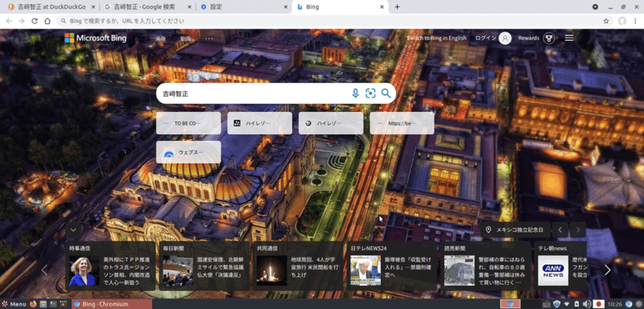The height and width of the screenshot is (309, 644).
Task: Collapse the news feed chevron
Action: point(73,229)
